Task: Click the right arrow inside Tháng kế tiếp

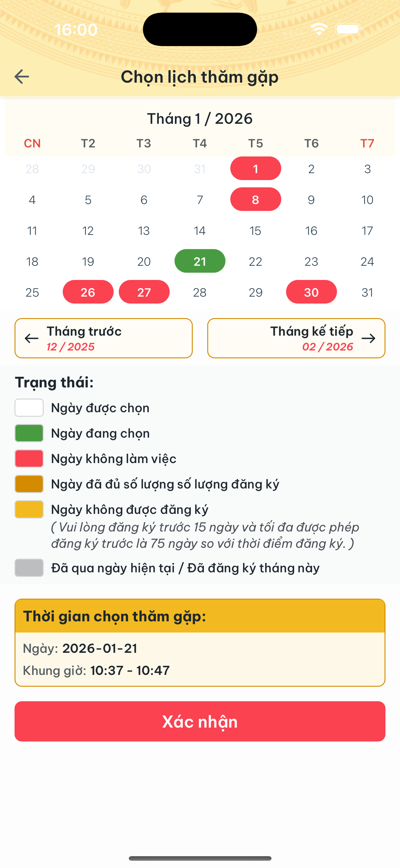Action: (369, 338)
